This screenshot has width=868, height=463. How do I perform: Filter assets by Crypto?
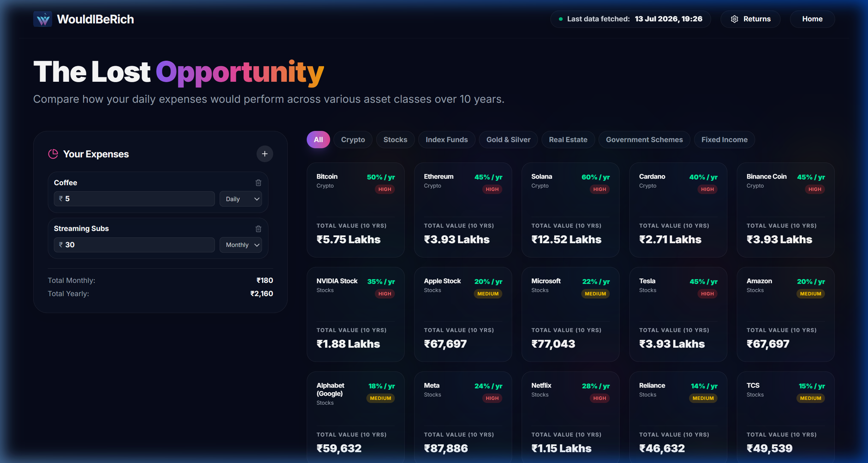[x=353, y=140]
